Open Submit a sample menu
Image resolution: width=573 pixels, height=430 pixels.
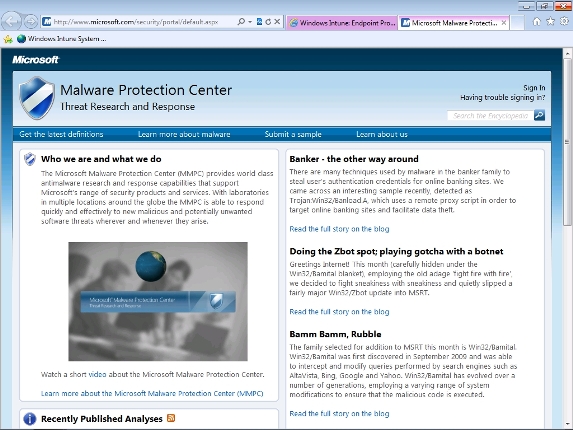pos(293,134)
